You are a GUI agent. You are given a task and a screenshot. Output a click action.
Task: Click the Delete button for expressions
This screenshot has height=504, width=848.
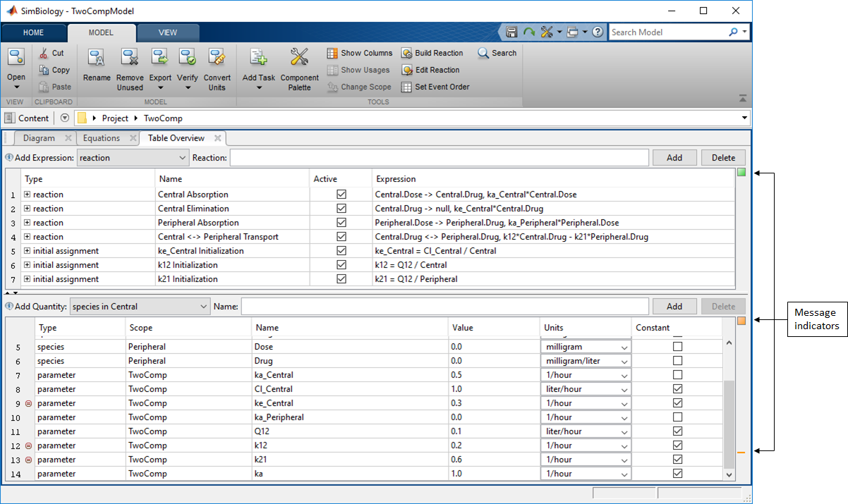tap(723, 158)
